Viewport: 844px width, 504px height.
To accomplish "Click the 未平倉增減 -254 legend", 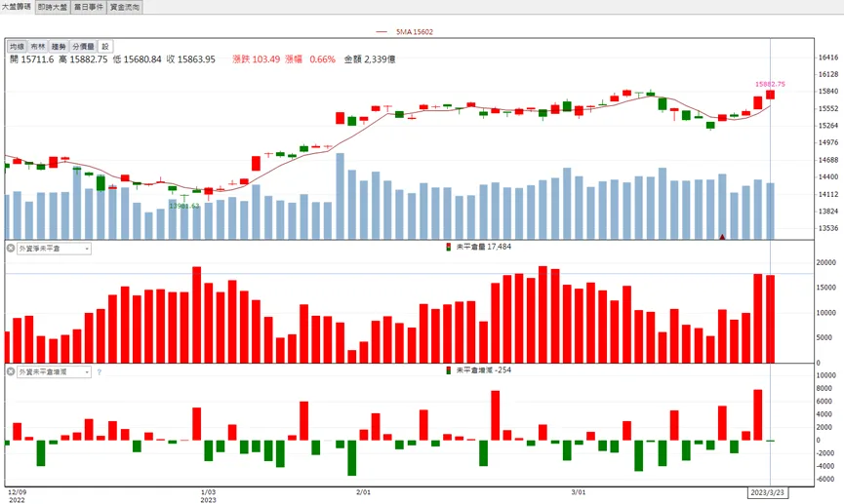I will click(x=478, y=370).
